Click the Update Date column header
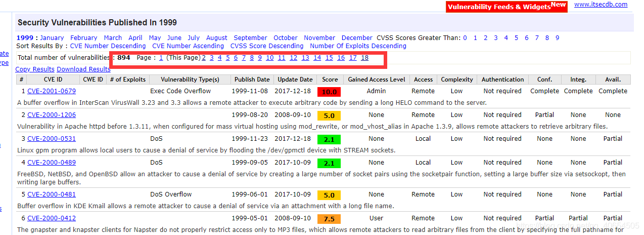 click(295, 80)
